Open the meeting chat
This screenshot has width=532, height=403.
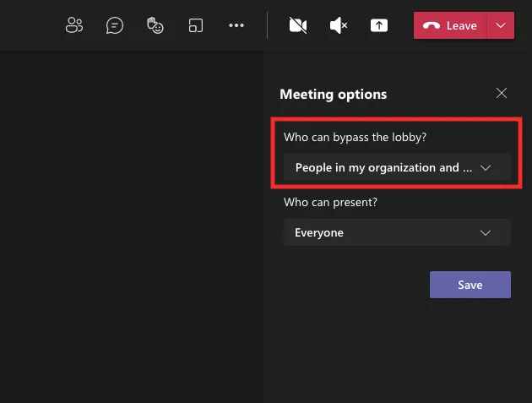click(x=115, y=25)
